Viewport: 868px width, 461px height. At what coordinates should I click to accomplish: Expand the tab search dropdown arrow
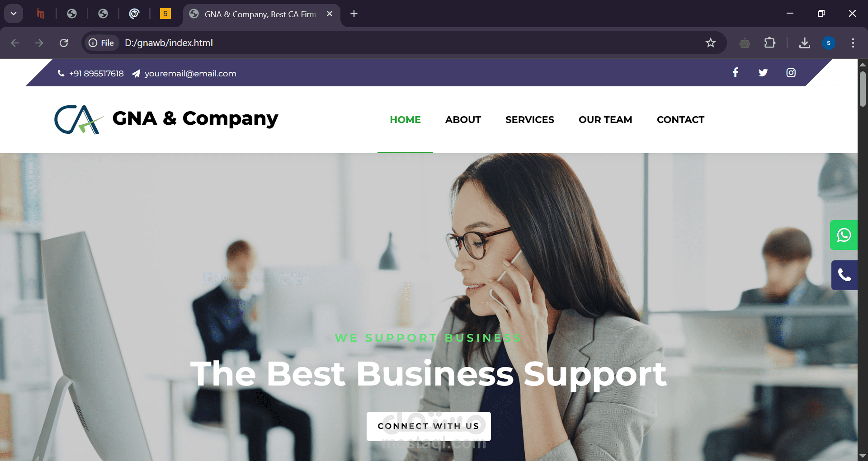(x=14, y=14)
